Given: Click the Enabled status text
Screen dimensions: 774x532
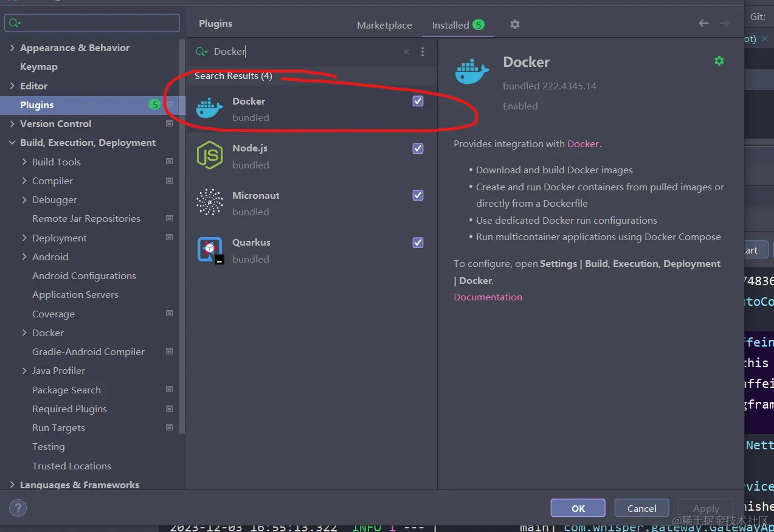Looking at the screenshot, I should pyautogui.click(x=520, y=106).
